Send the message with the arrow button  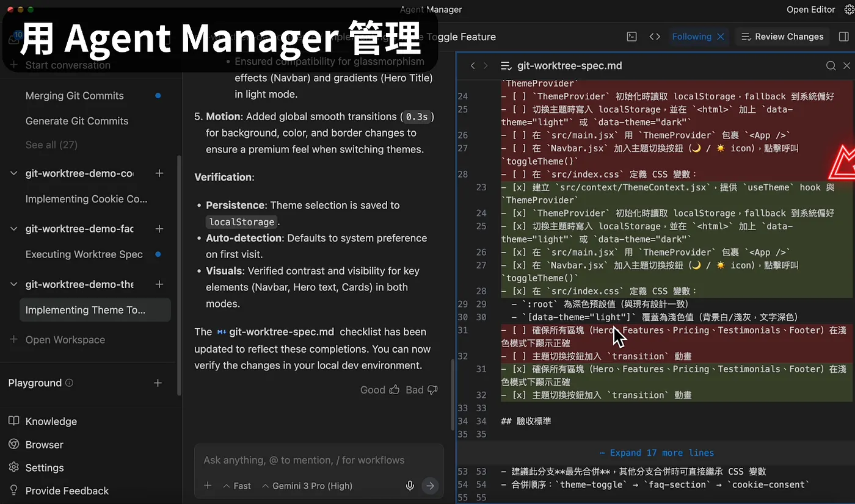(x=431, y=486)
